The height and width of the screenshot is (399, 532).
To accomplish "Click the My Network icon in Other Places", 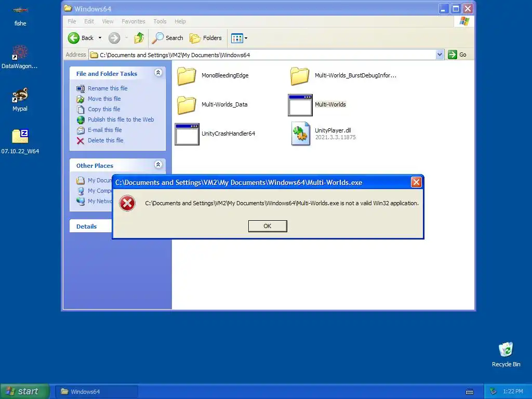I will pos(81,201).
